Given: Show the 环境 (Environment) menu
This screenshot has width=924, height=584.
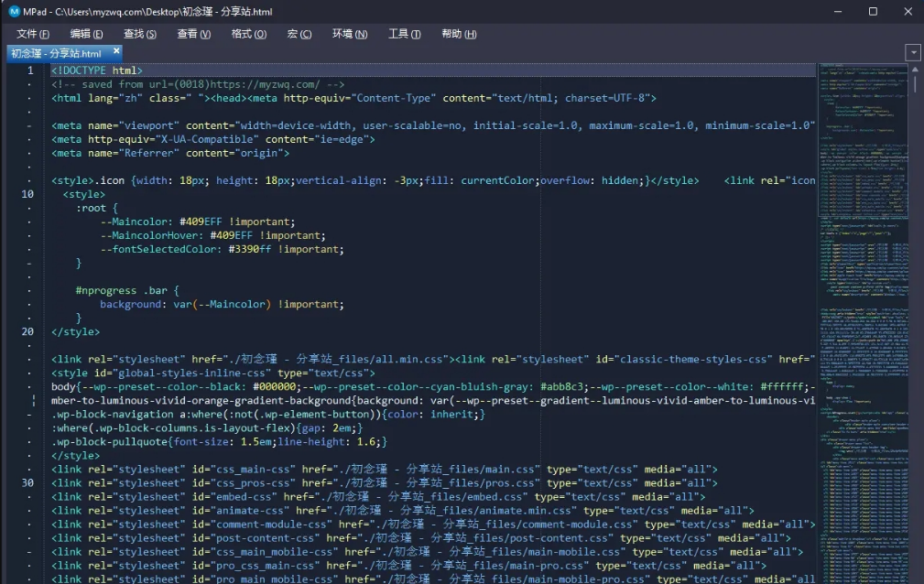Looking at the screenshot, I should 349,34.
